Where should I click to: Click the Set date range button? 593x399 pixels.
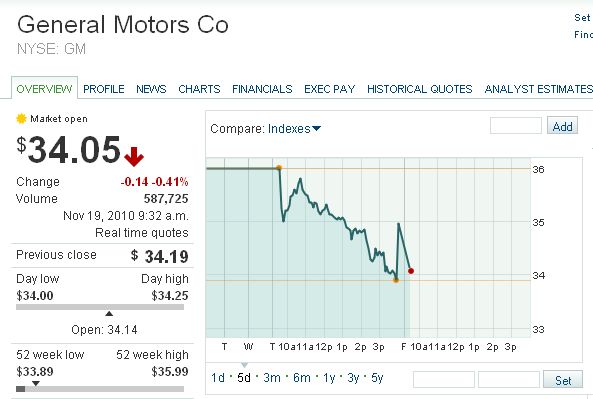tap(563, 380)
